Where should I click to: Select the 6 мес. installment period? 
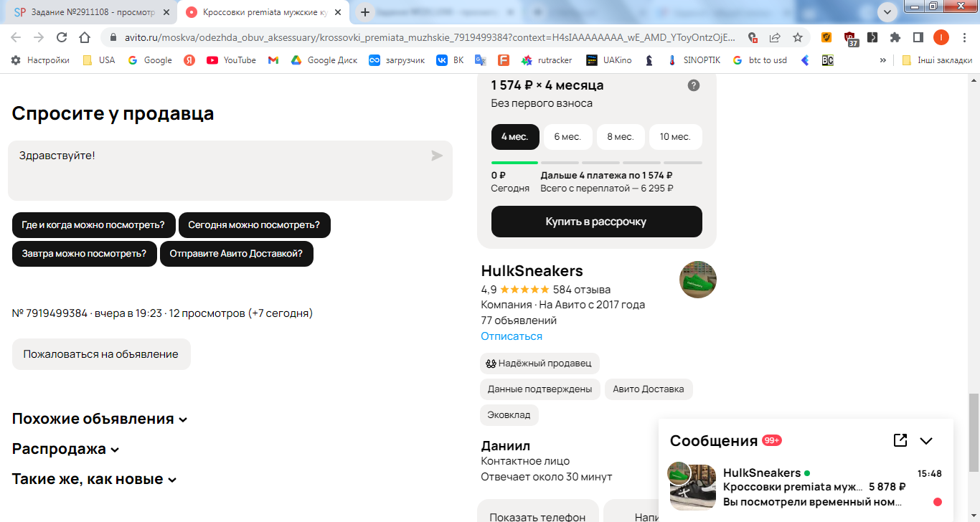coord(567,137)
